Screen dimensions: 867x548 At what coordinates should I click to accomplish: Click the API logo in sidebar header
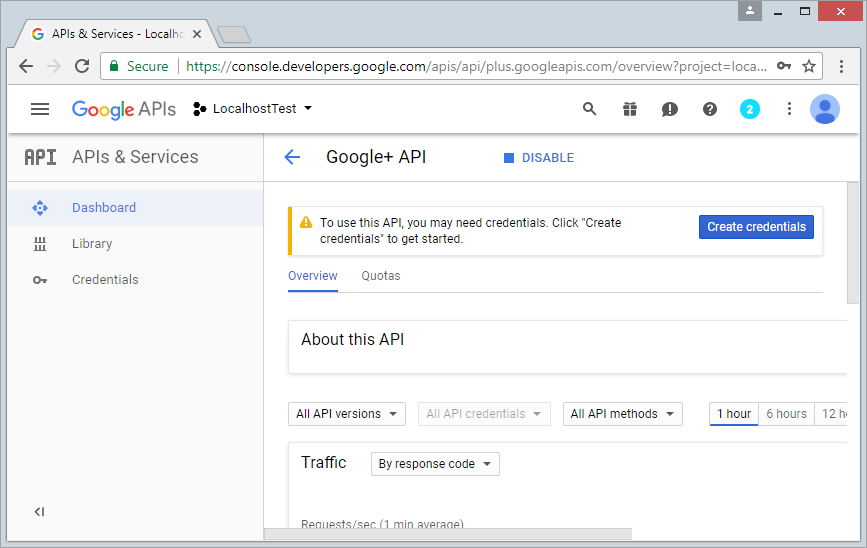40,158
